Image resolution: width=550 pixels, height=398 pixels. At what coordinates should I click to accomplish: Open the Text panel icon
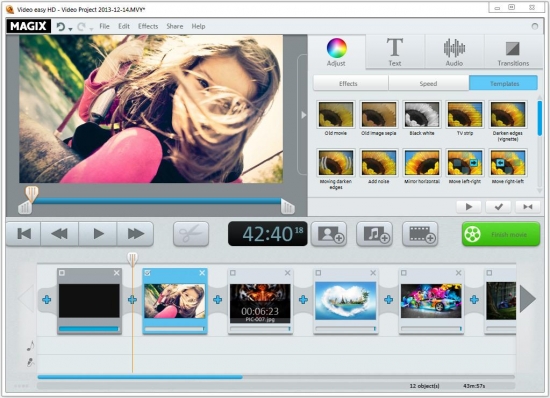395,52
